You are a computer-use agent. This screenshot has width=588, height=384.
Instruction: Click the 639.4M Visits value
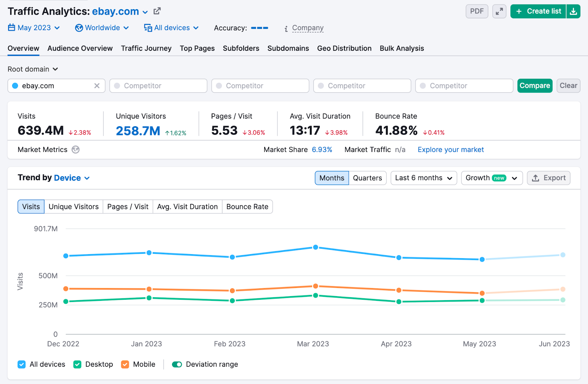point(41,131)
